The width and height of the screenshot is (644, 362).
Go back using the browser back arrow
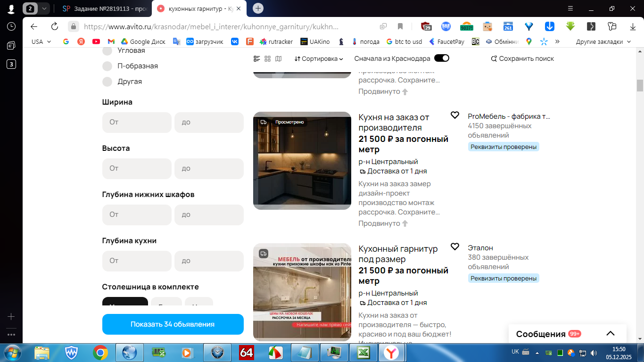point(33,26)
